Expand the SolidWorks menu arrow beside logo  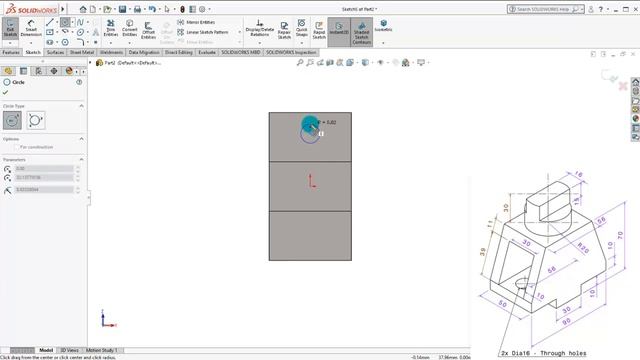[x=63, y=9]
